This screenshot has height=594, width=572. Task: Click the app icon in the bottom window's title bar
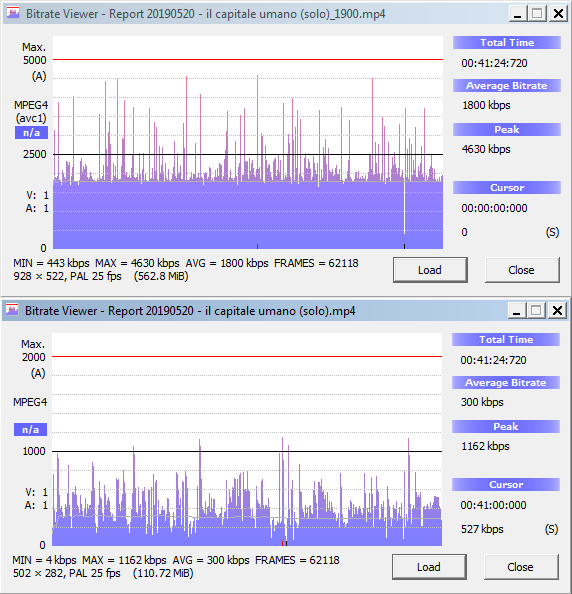pos(12,310)
